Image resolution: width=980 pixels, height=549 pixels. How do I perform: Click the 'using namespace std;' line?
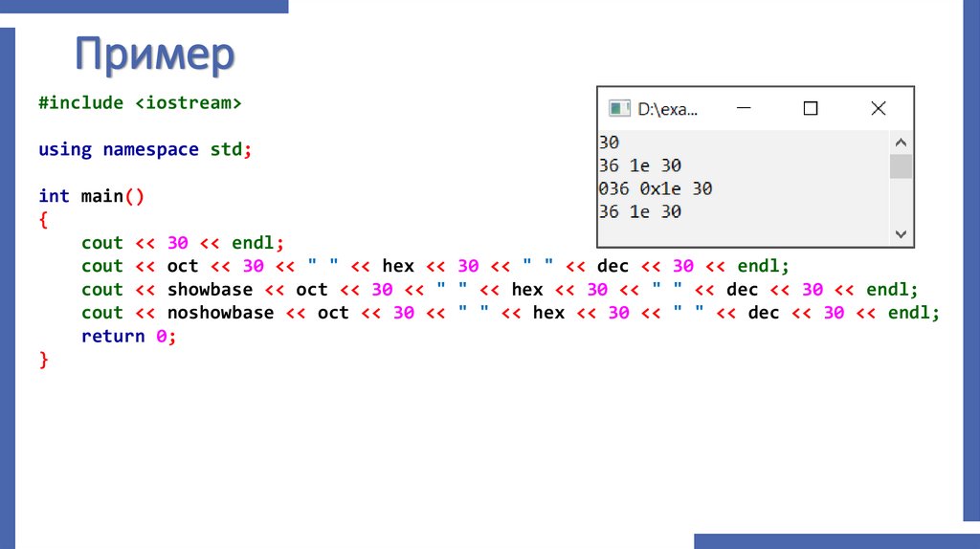click(145, 149)
